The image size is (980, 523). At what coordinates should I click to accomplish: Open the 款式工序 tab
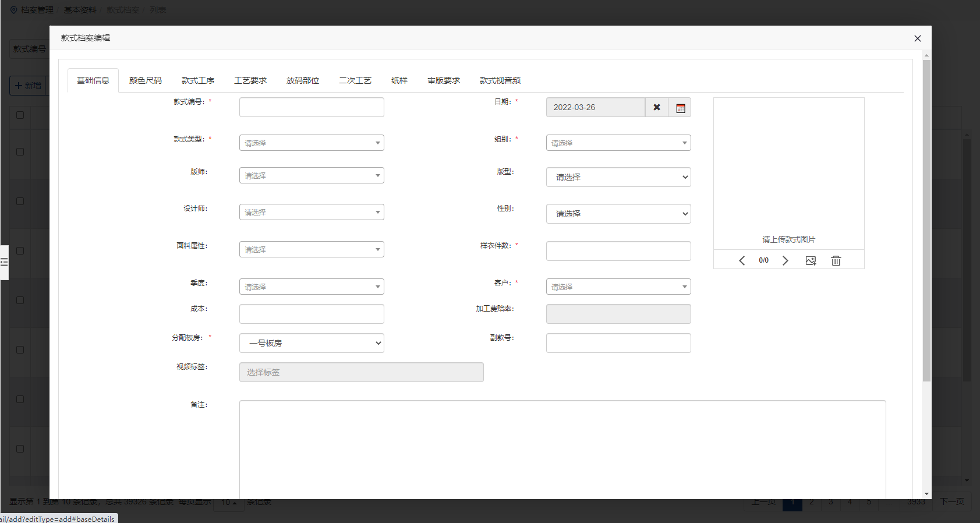coord(198,80)
